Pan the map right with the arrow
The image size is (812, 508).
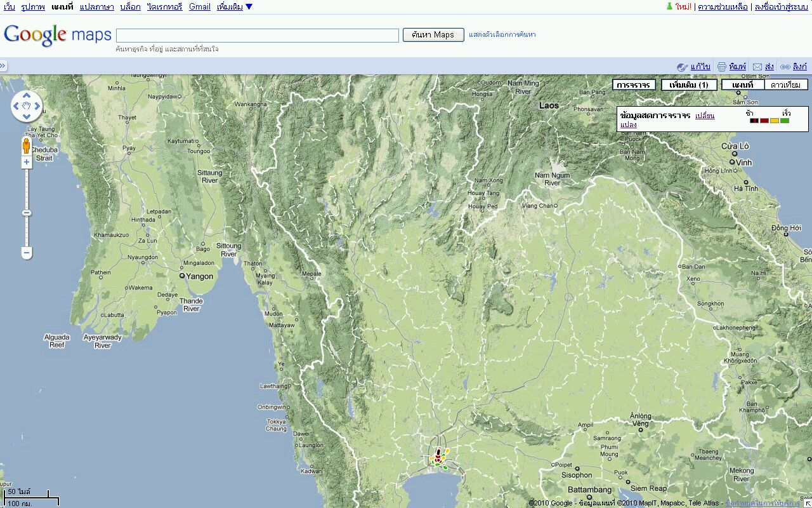click(x=36, y=107)
